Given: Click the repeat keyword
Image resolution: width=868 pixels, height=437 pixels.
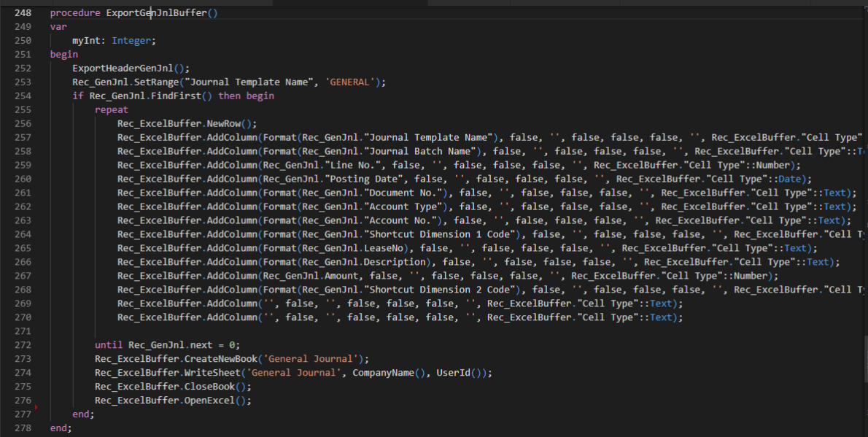Looking at the screenshot, I should 112,110.
